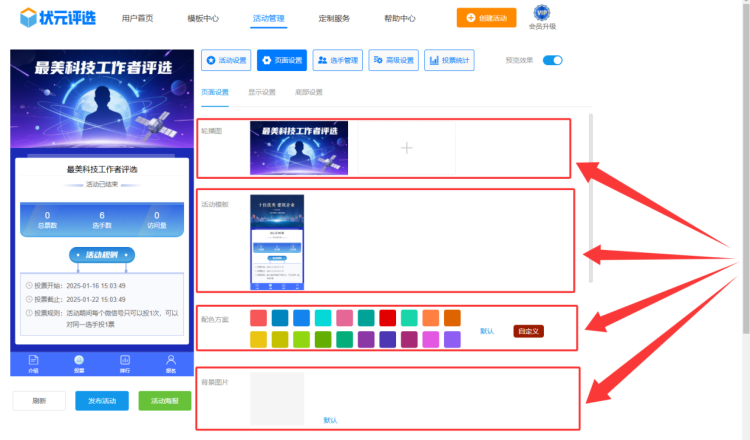
Task: Click the green 活动海报 button
Action: (164, 401)
